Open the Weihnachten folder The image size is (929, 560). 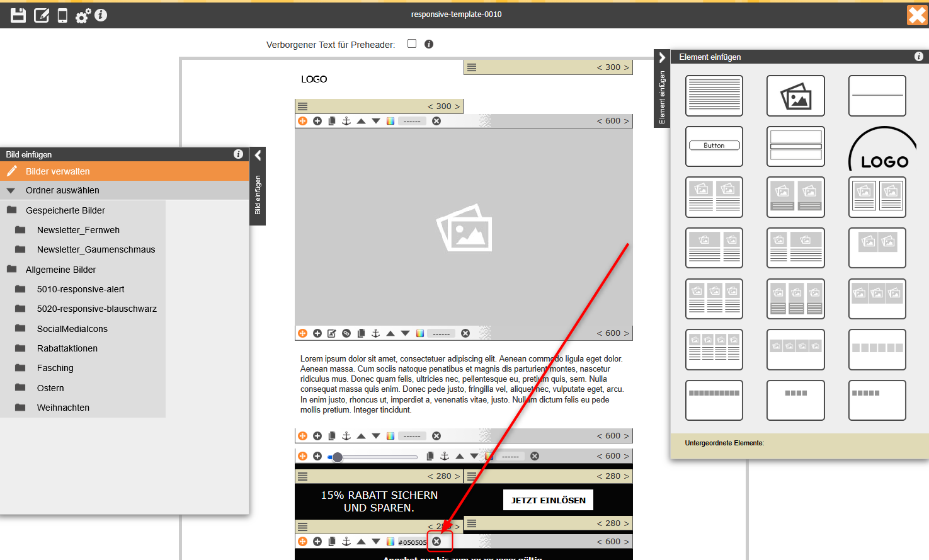63,408
